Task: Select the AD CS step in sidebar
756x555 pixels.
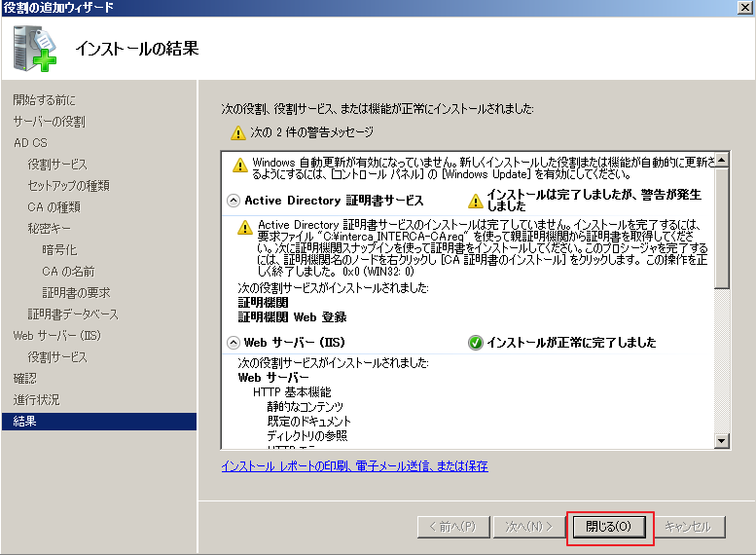Action: [30, 143]
